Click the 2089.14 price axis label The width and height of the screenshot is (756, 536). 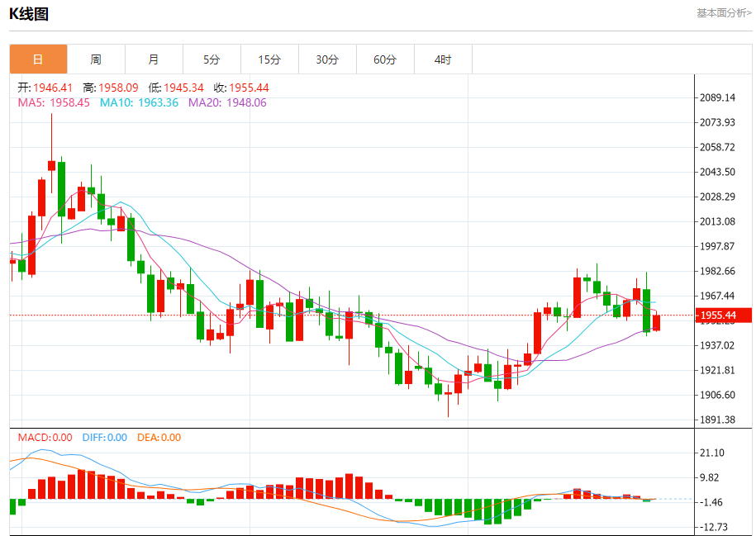(717, 97)
